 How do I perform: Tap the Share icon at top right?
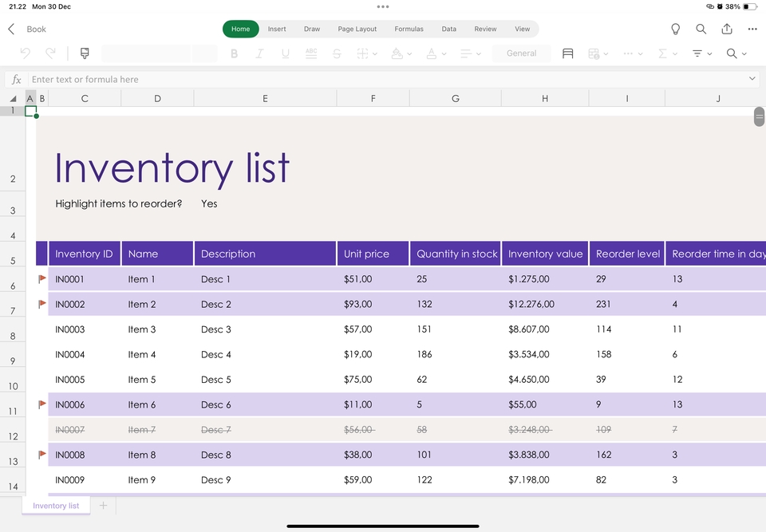click(x=727, y=29)
